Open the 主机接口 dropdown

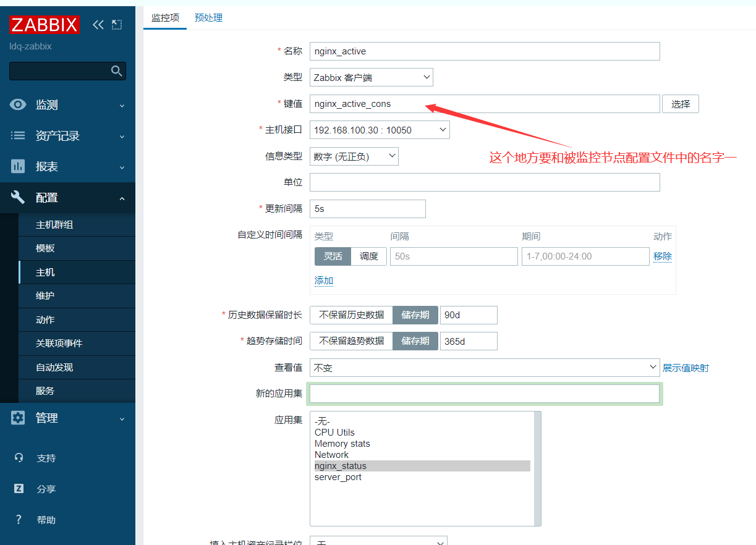tap(380, 130)
